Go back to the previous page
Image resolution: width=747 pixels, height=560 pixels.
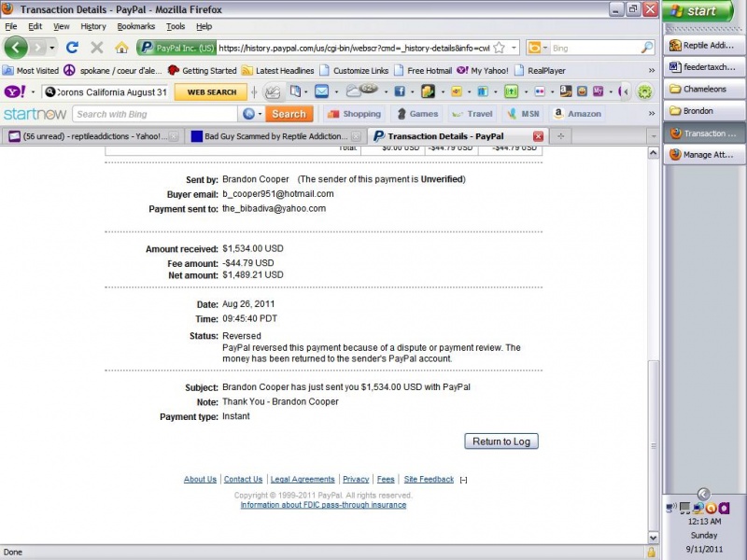tap(16, 48)
